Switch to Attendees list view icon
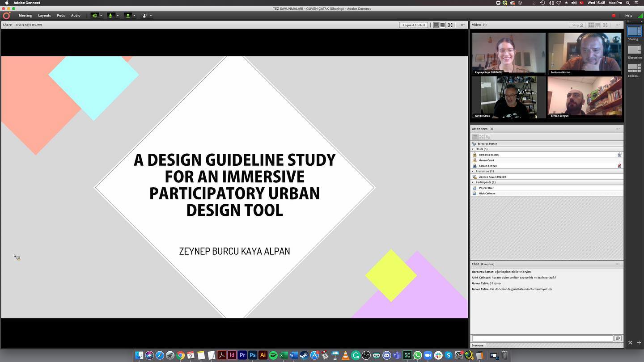 [475, 137]
